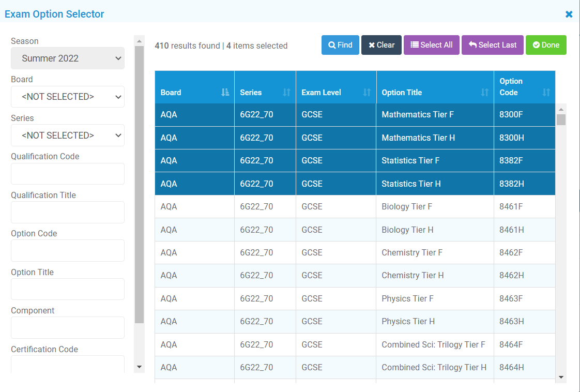580x392 pixels.
Task: Close the Exam Option Selector dialog
Action: pos(569,14)
